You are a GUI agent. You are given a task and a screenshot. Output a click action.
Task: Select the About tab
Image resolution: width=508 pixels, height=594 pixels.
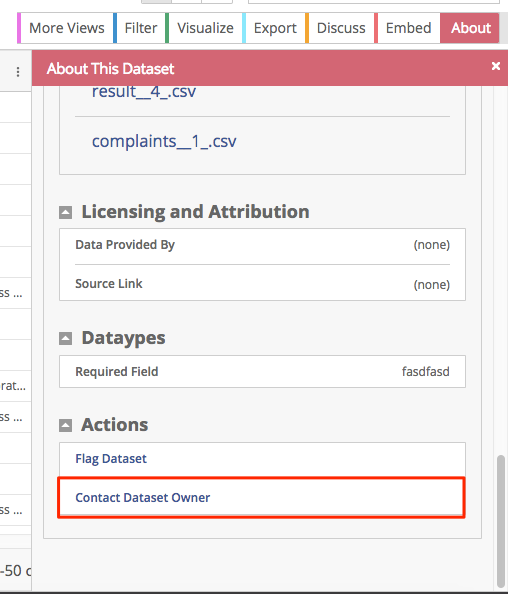tap(470, 28)
